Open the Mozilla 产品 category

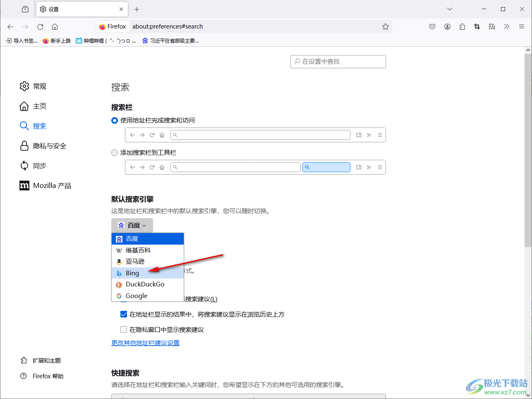click(x=46, y=185)
